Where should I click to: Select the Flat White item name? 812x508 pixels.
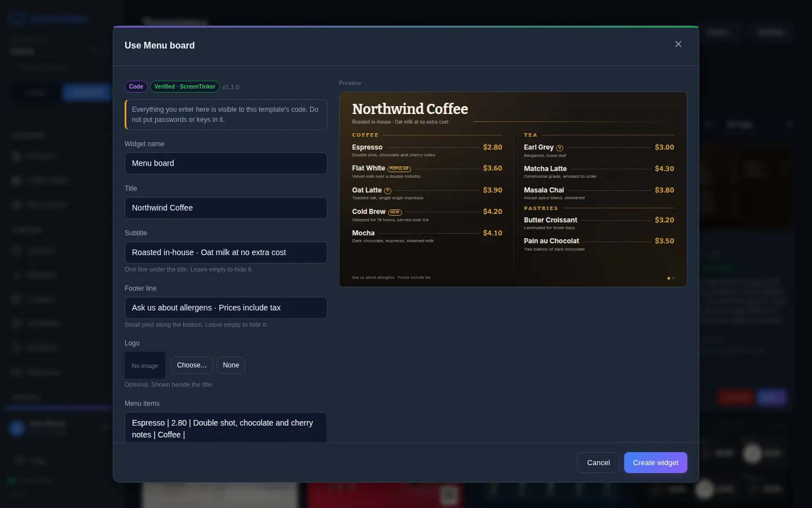click(368, 168)
